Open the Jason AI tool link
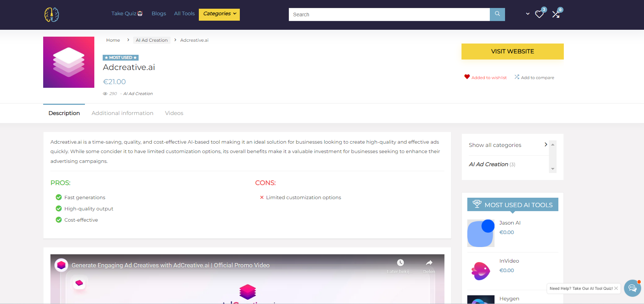644x304 pixels. [x=510, y=223]
